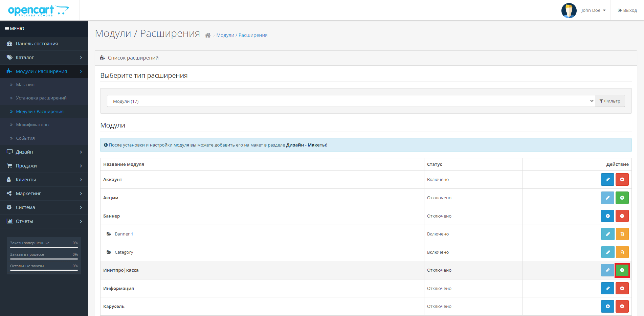Click the Список расширений panel heading

click(133, 58)
